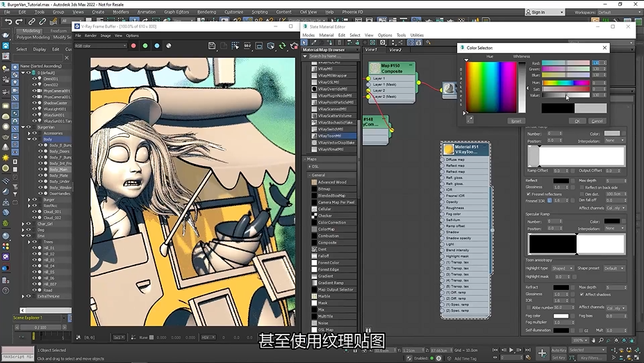
Task: Click the blue channel button in Frame Buffer
Action: (x=157, y=46)
